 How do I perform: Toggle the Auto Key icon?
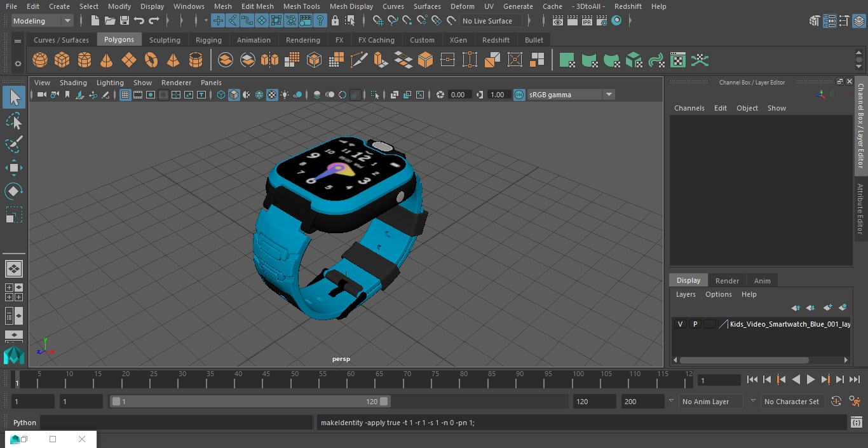point(836,402)
